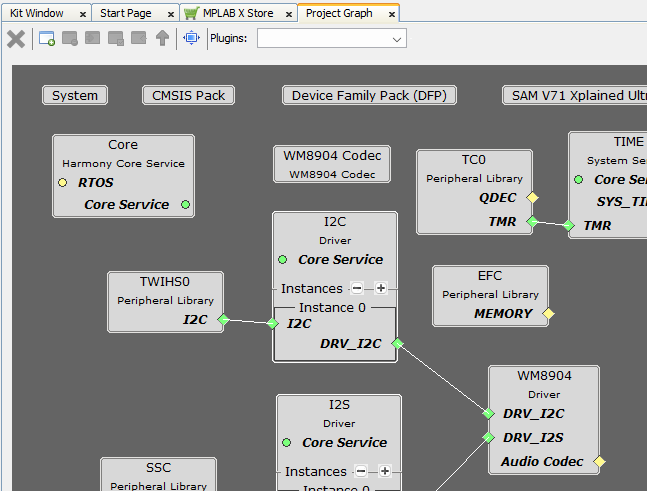647x491 pixels.
Task: Remove an I2C driver instance with minus
Action: pyautogui.click(x=357, y=288)
